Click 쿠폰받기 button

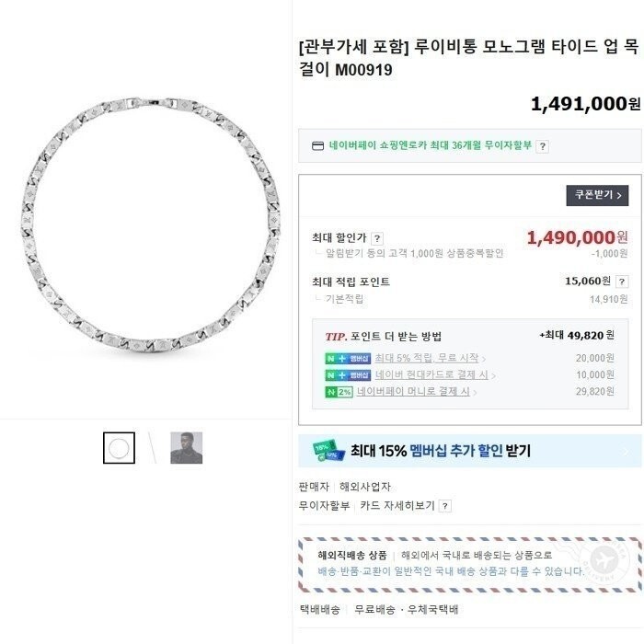tap(597, 195)
